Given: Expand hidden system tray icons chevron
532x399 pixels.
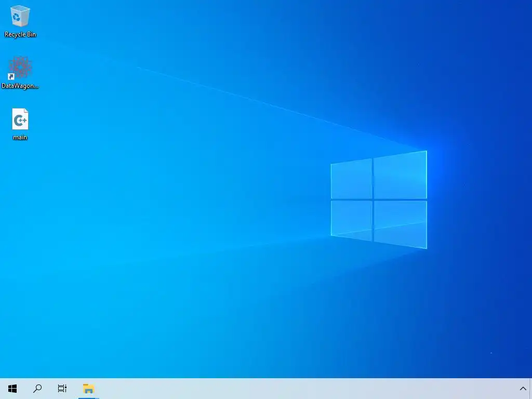Looking at the screenshot, I should [x=523, y=389].
